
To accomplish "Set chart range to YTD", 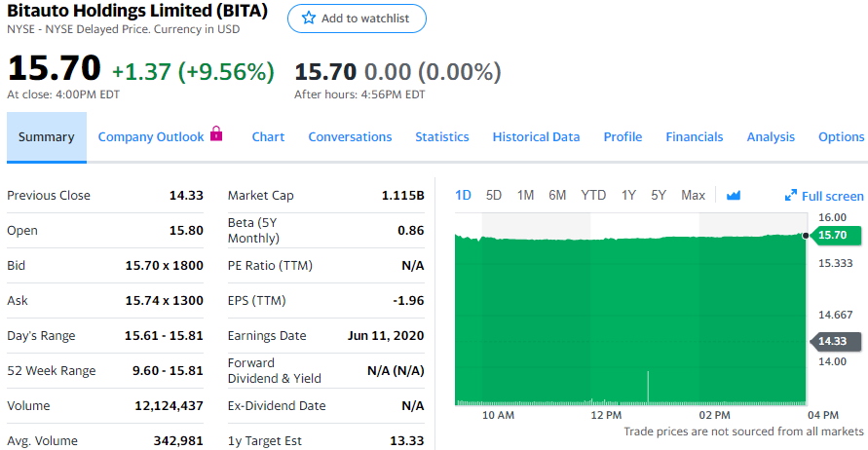I will [593, 196].
